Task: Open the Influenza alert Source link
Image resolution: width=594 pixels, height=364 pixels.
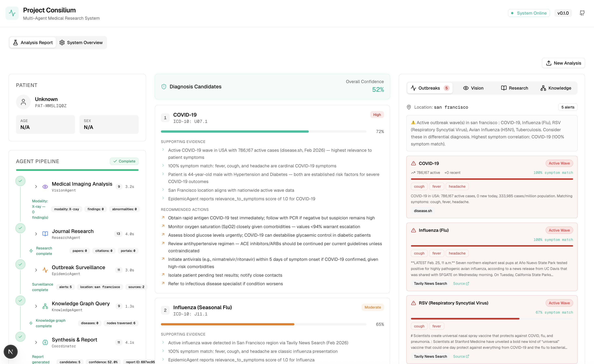Action: pyautogui.click(x=461, y=284)
